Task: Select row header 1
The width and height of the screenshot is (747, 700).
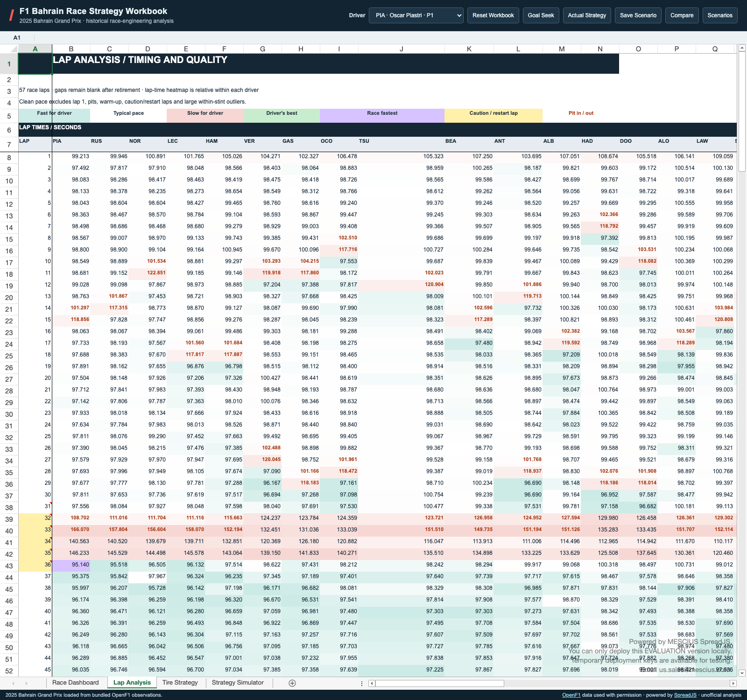Action: 9,64
